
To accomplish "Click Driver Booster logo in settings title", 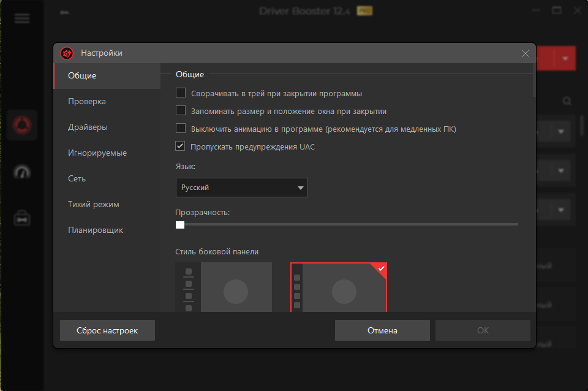I will 67,53.
